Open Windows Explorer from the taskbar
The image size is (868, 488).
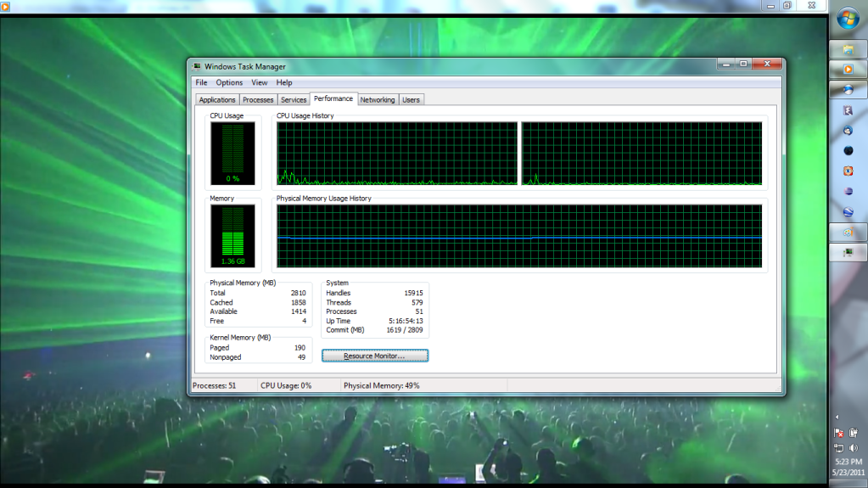click(x=848, y=49)
